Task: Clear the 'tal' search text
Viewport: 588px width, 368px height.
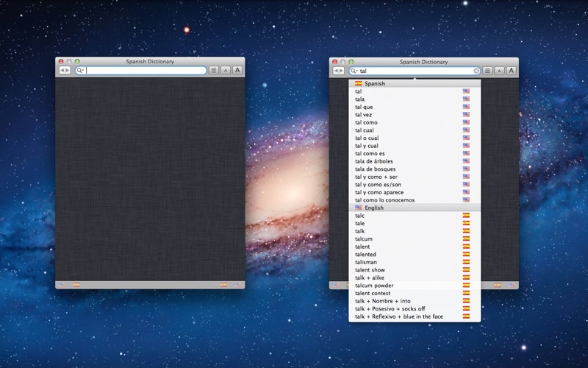Action: [x=476, y=71]
